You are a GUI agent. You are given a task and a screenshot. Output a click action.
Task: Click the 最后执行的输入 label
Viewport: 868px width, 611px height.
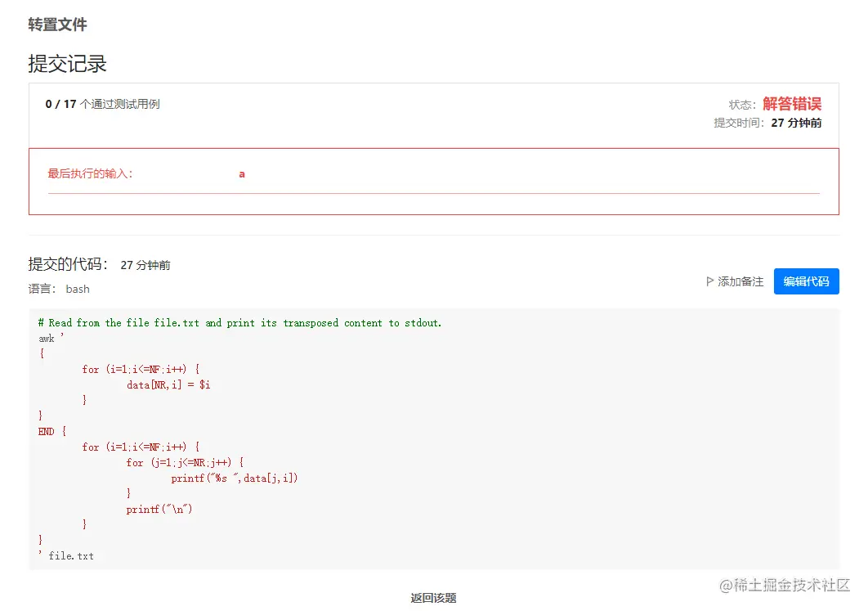point(90,174)
